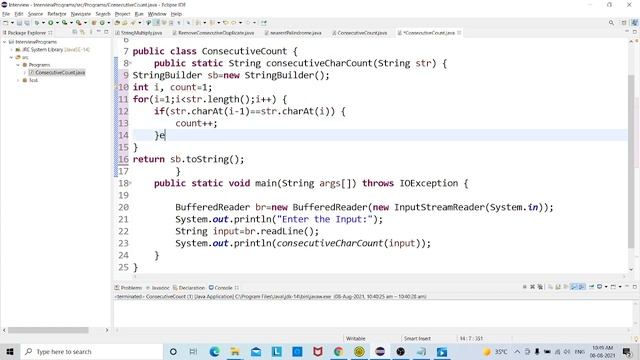
Task: Toggle Link with Editor in Package Explorer
Action: click(82, 32)
